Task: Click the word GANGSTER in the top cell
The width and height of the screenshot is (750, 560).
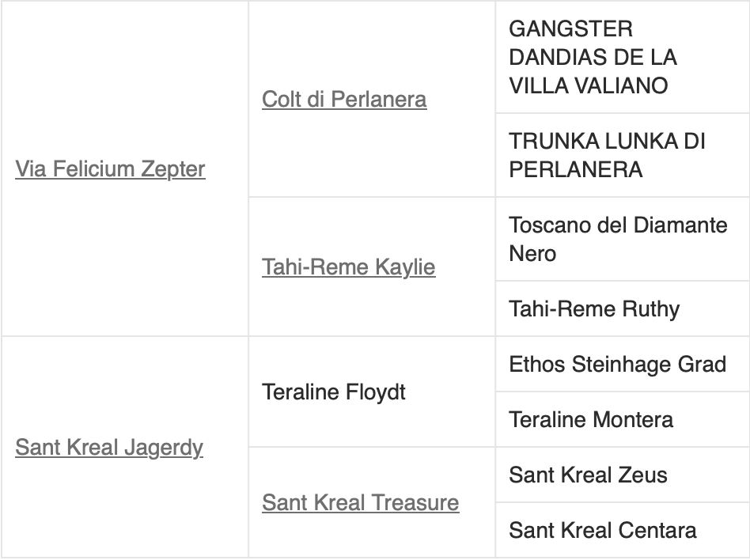Action: click(x=570, y=29)
